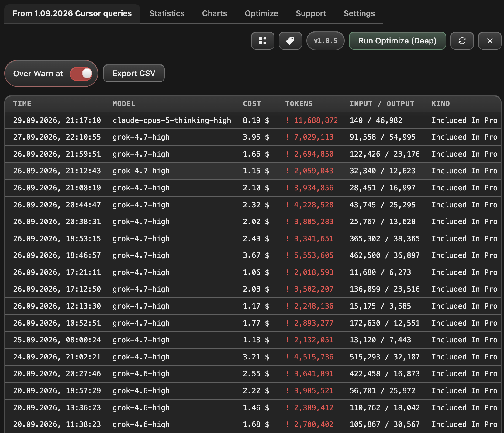Open the Support tab
This screenshot has height=433, width=504.
[x=311, y=13]
